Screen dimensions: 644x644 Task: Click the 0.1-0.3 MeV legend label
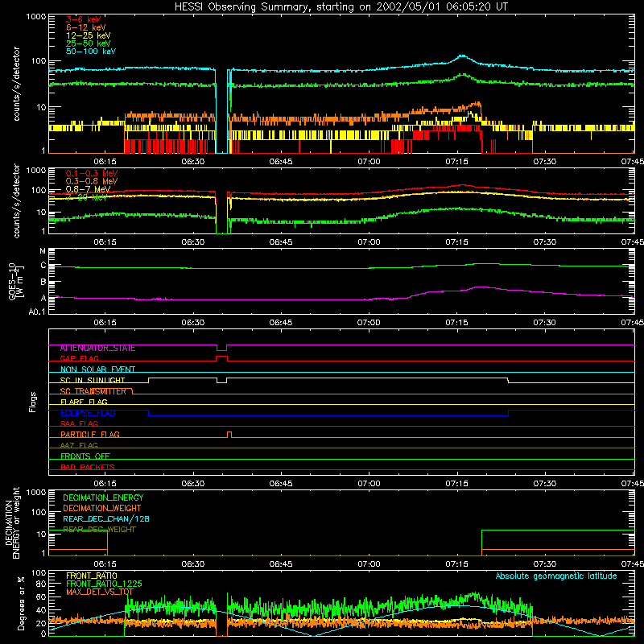click(x=92, y=173)
